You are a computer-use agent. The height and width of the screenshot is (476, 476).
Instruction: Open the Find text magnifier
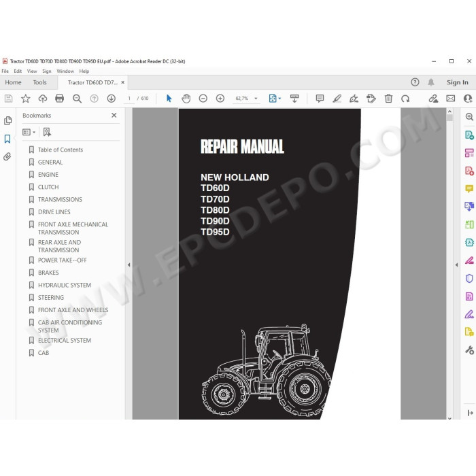(x=77, y=99)
